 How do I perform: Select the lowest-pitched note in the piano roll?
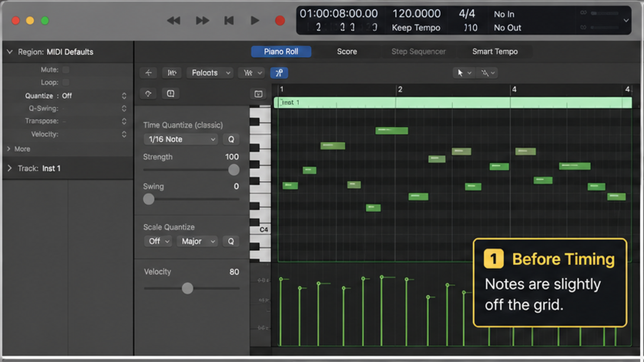(x=373, y=208)
